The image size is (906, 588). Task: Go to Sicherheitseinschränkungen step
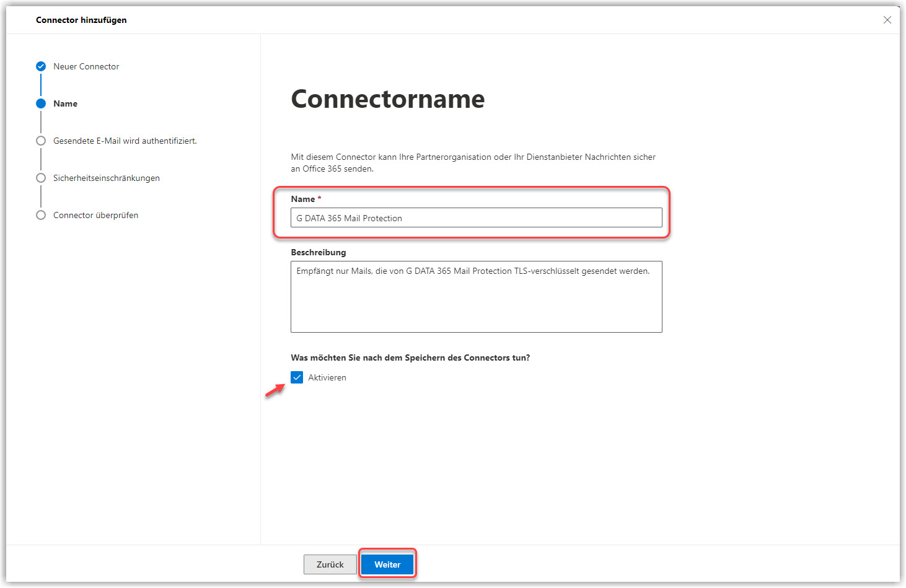tap(107, 178)
